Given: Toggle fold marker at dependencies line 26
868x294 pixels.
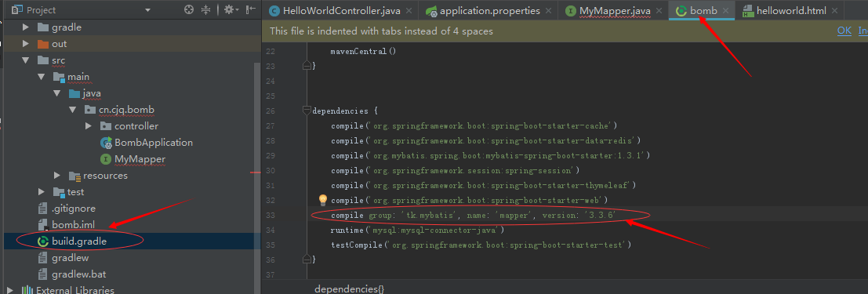Looking at the screenshot, I should [x=307, y=111].
